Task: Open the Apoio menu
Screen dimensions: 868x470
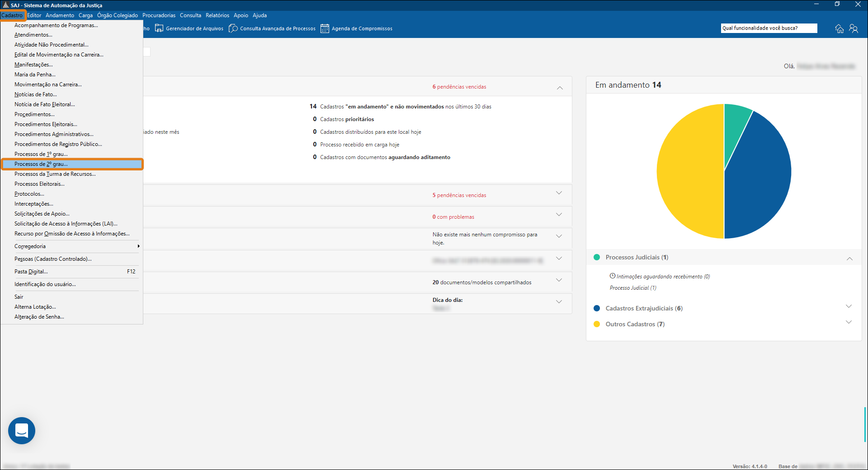Action: [x=241, y=15]
